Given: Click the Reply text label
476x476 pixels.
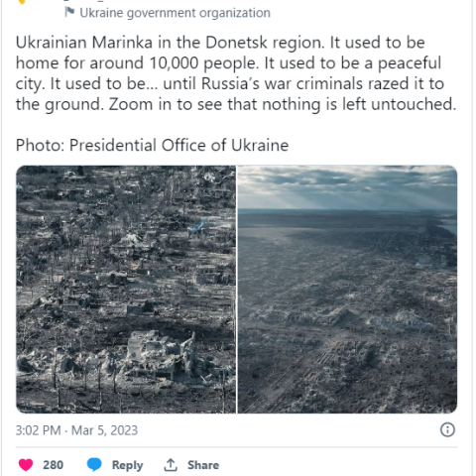Looking at the screenshot, I should point(127,465).
